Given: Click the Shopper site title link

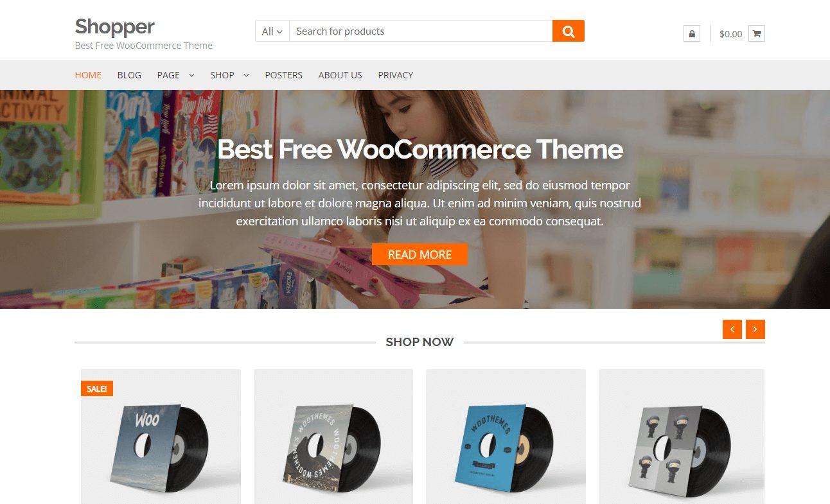Looking at the screenshot, I should click(x=114, y=26).
